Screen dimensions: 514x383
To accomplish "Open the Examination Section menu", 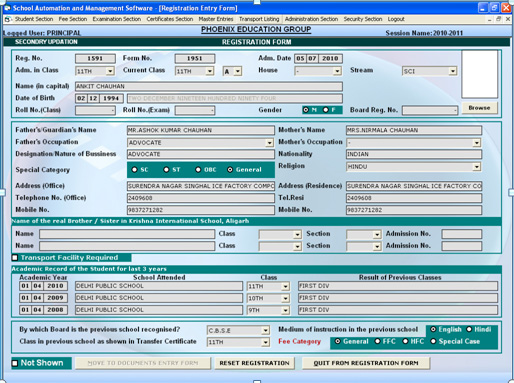I will click(117, 19).
